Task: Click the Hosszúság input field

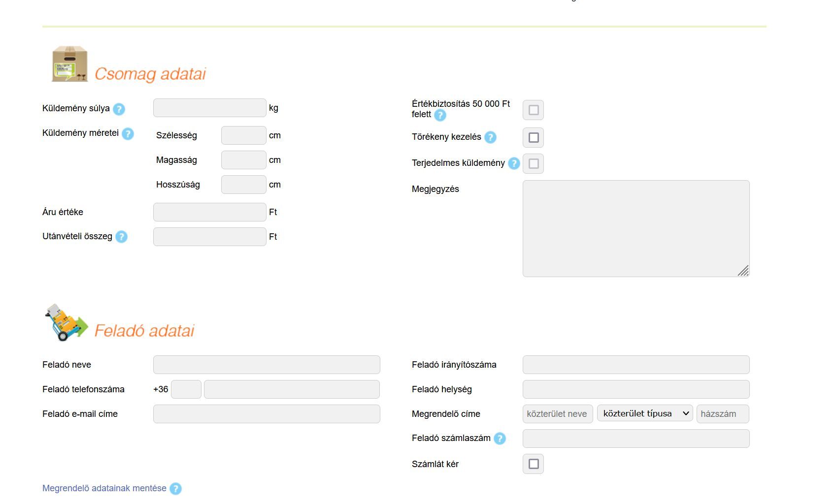Action: click(x=244, y=185)
